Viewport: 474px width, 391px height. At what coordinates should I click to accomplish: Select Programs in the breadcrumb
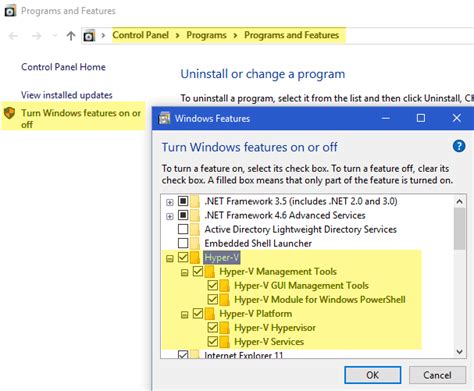coord(206,35)
